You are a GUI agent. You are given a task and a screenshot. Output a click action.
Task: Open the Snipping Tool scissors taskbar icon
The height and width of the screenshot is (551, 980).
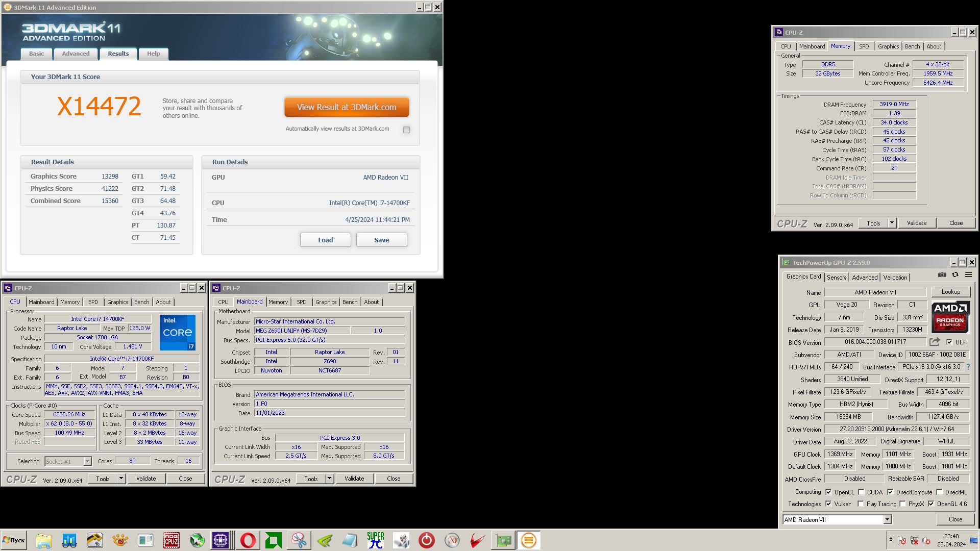(299, 540)
